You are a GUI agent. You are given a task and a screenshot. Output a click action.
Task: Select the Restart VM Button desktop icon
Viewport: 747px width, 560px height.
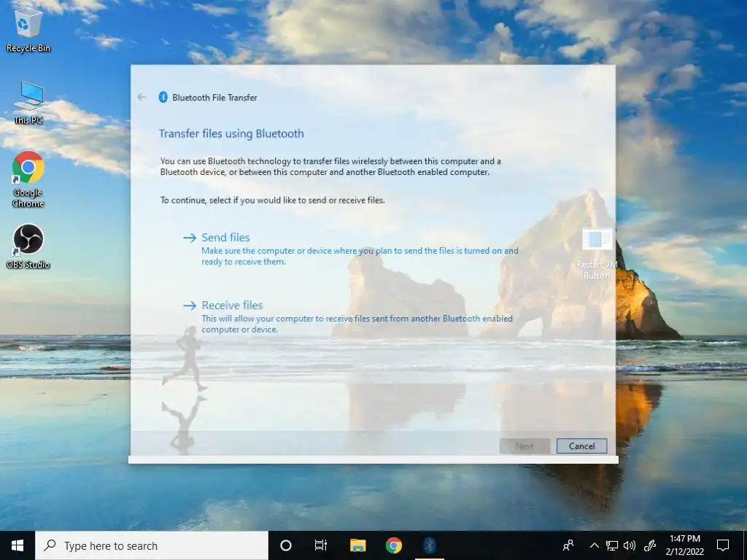pyautogui.click(x=597, y=254)
